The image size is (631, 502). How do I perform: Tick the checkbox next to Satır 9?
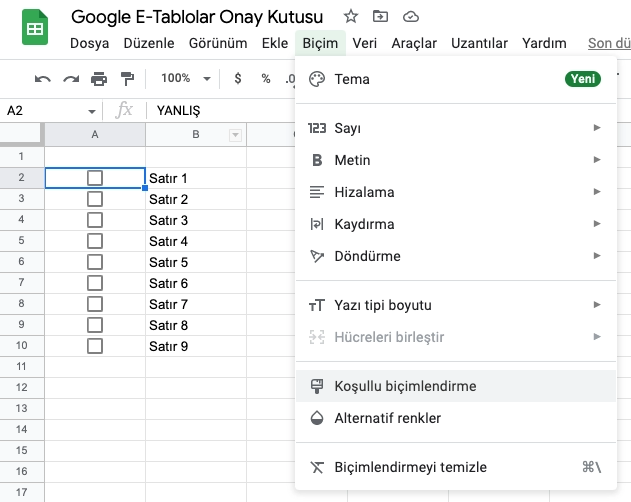pos(95,346)
